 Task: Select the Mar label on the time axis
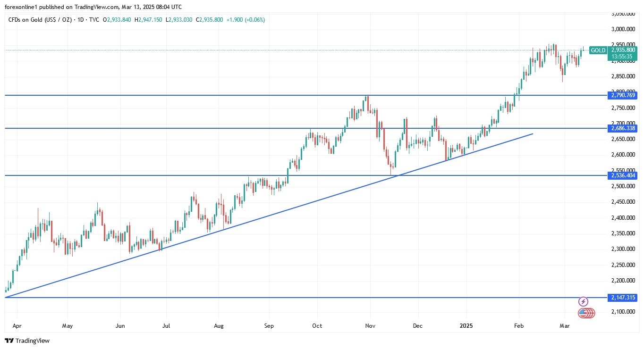pyautogui.click(x=565, y=325)
